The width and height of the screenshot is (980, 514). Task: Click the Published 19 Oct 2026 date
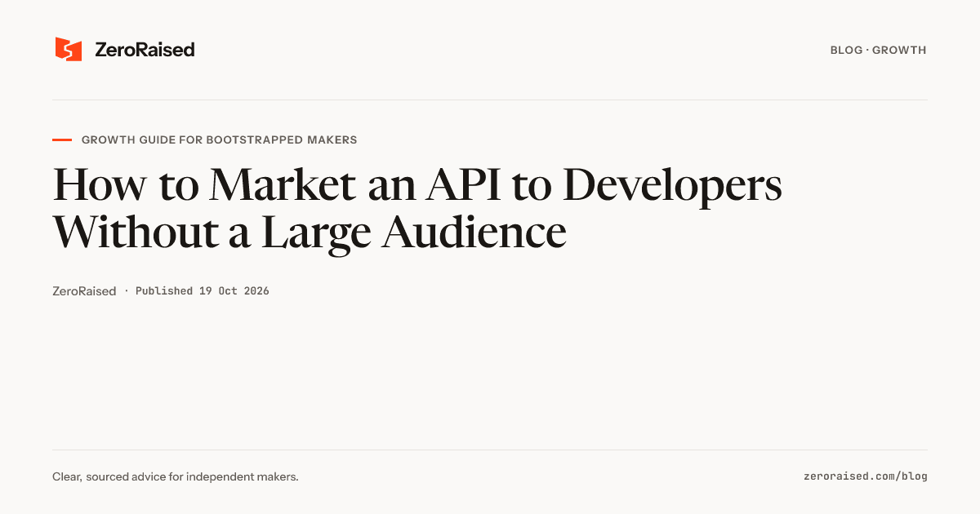(x=202, y=291)
